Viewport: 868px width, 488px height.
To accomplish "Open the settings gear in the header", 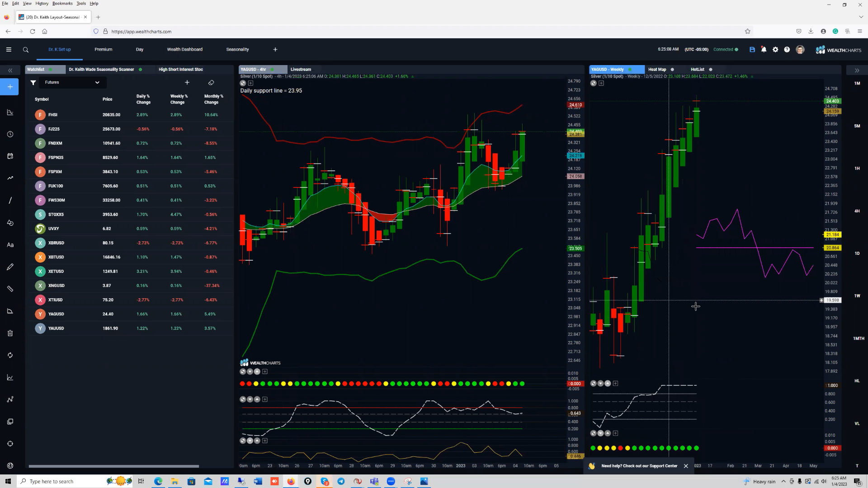I will point(775,50).
